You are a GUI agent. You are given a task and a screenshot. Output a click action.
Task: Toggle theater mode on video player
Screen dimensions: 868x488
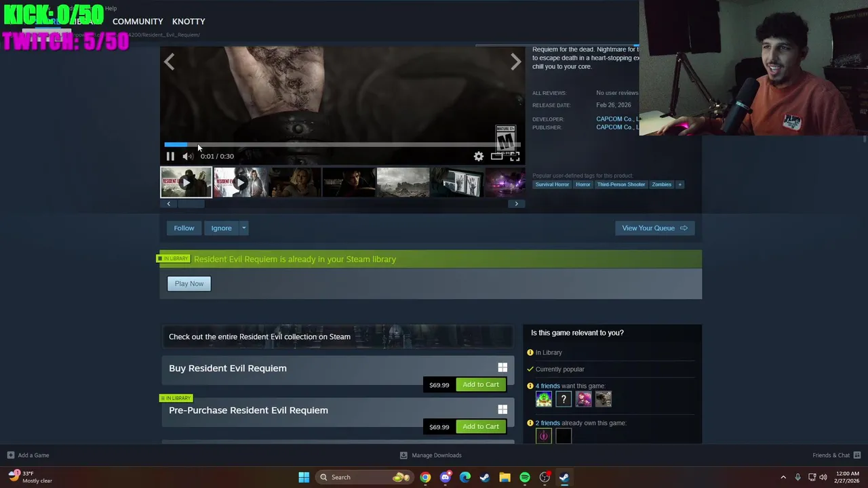click(x=497, y=156)
